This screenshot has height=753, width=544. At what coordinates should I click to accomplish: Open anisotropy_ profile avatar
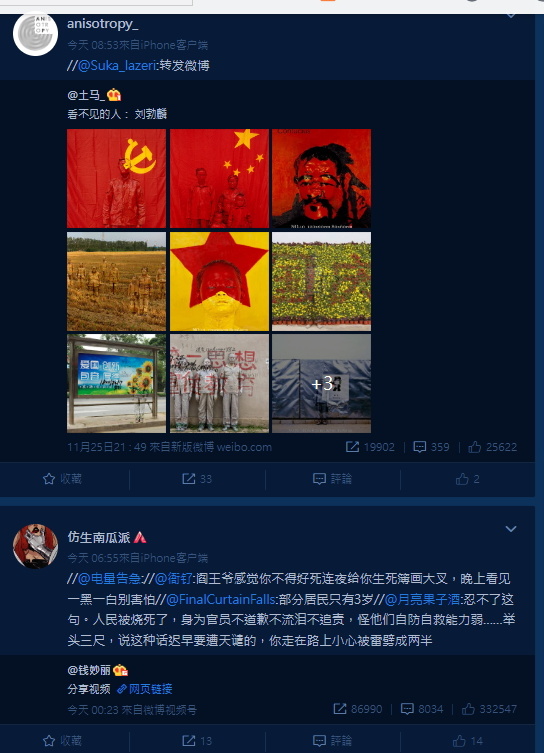coord(36,34)
